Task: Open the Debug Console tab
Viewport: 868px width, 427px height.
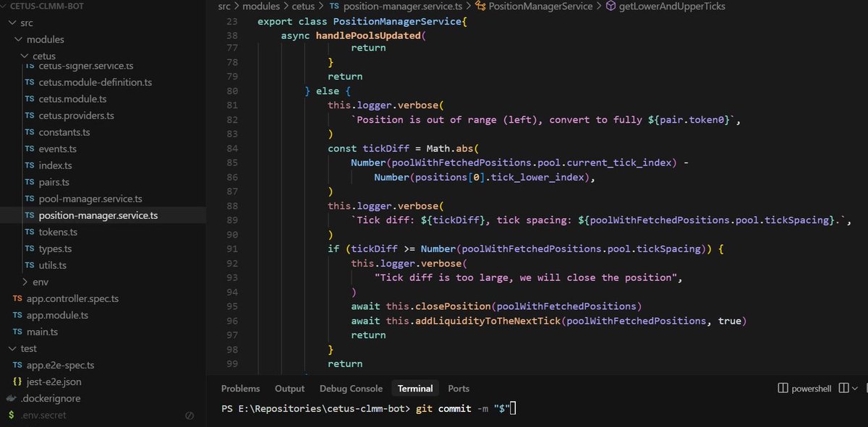Action: (x=351, y=388)
